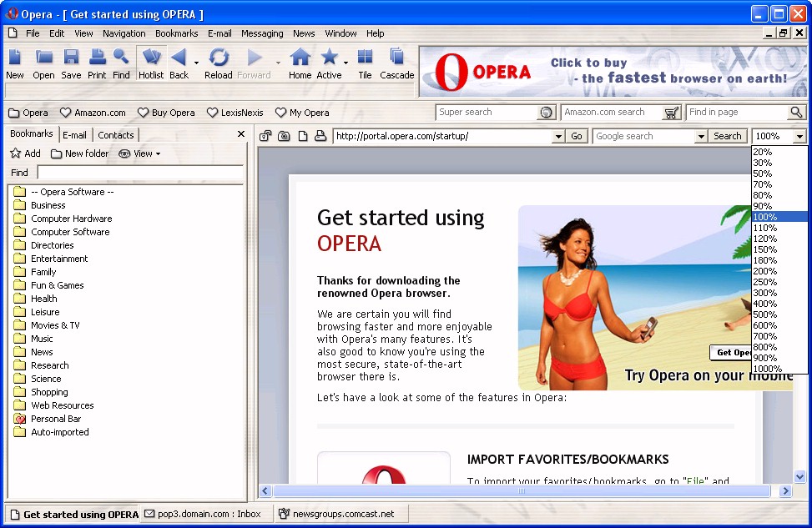The image size is (812, 528).
Task: Reload the current page
Action: [219, 63]
